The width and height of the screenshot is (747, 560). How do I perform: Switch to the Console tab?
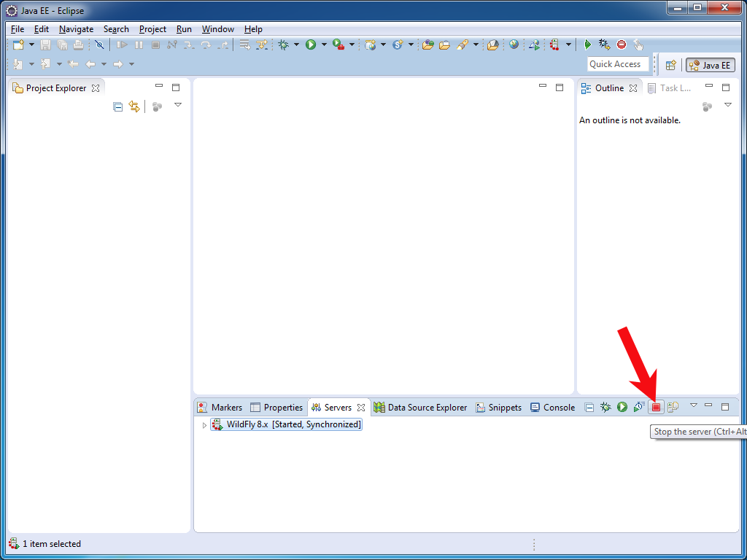(553, 408)
